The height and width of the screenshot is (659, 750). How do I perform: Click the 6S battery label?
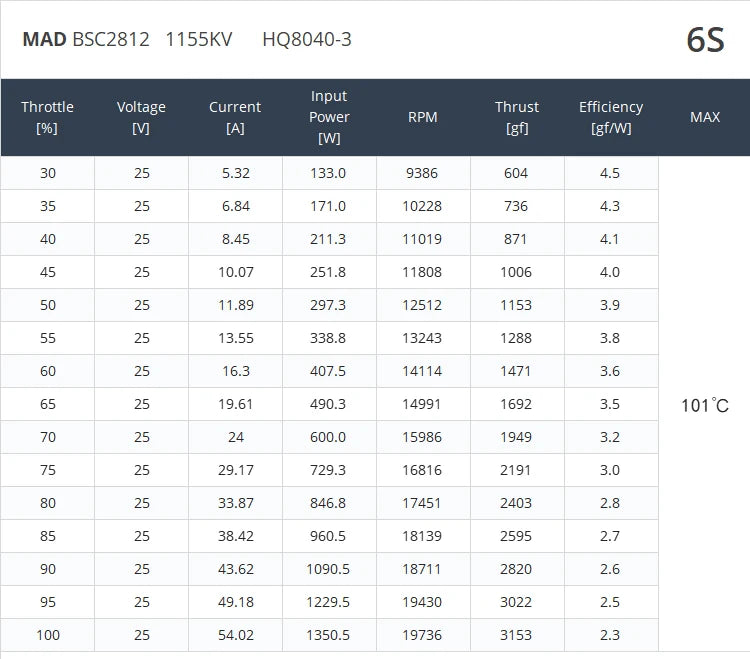point(705,40)
